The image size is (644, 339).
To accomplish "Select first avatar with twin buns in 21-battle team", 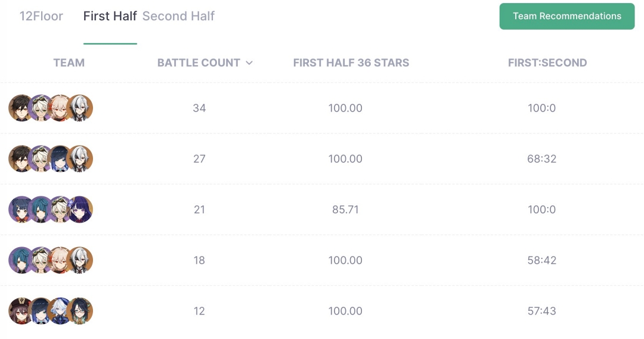I will (21, 209).
